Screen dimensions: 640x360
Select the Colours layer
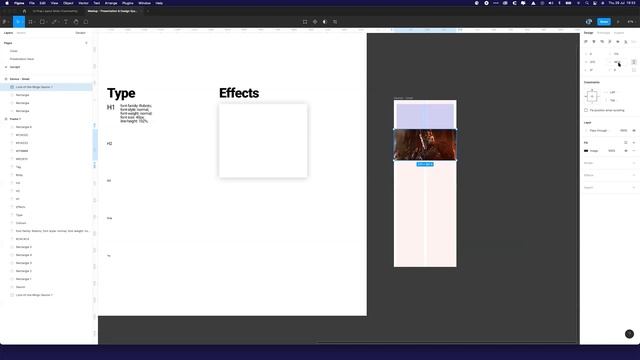[x=21, y=223]
